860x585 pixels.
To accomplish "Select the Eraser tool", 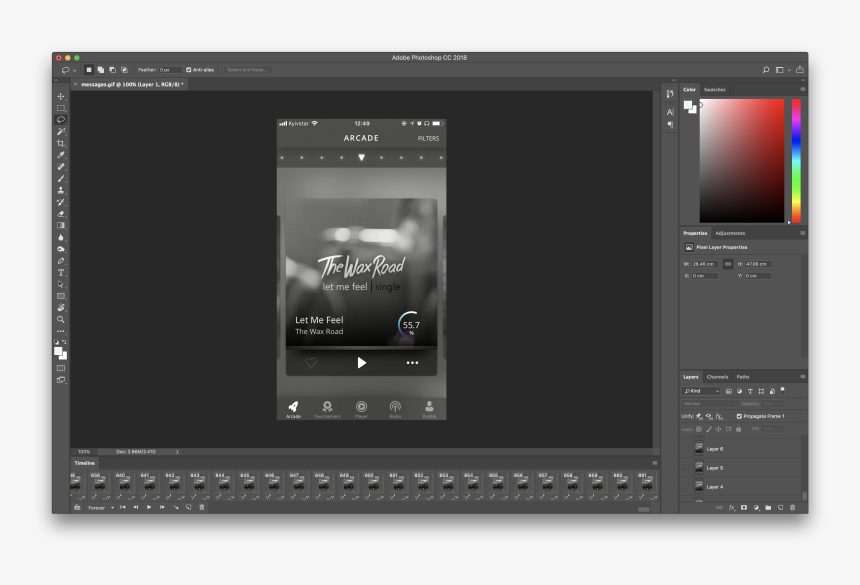I will coord(61,214).
